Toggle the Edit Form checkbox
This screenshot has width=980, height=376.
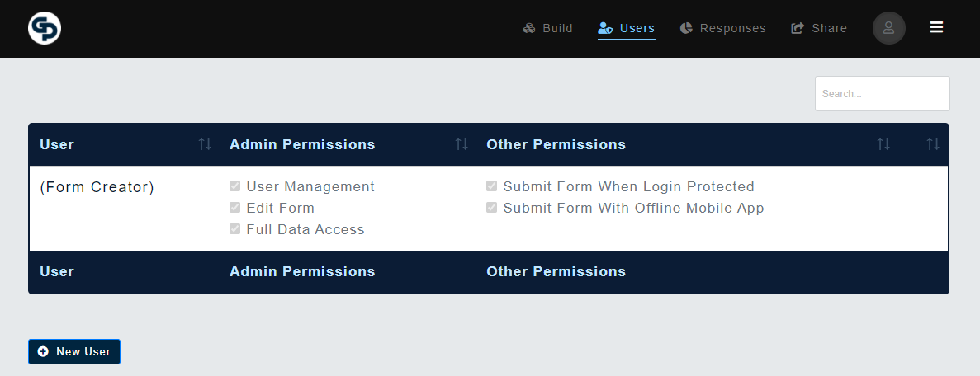pyautogui.click(x=235, y=208)
